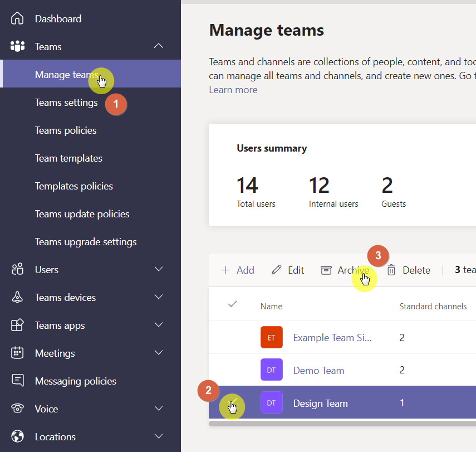The image size is (476, 452).
Task: Click the DT avatar for Design Team
Action: coord(271,402)
